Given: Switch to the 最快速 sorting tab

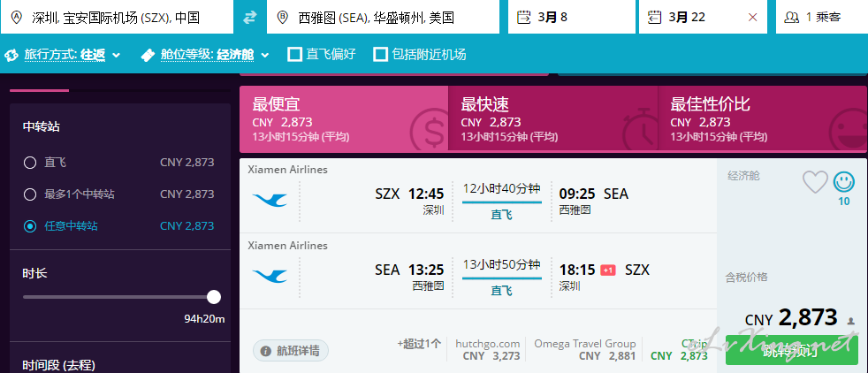Looking at the screenshot, I should point(553,118).
